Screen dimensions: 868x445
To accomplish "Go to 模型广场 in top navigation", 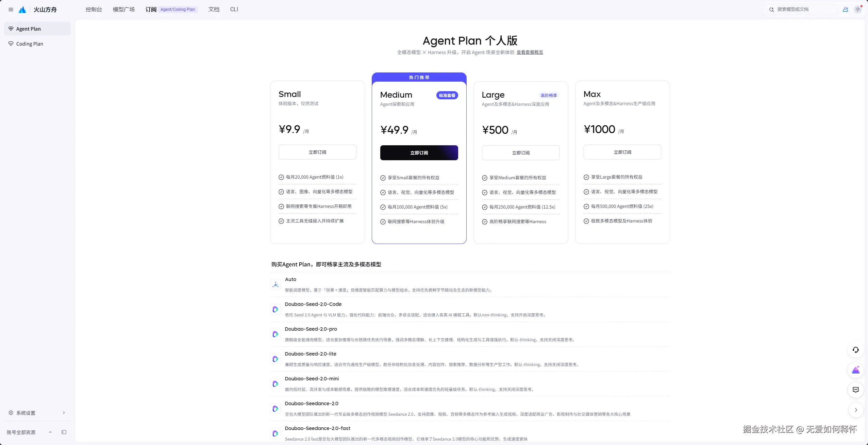I will tap(124, 10).
